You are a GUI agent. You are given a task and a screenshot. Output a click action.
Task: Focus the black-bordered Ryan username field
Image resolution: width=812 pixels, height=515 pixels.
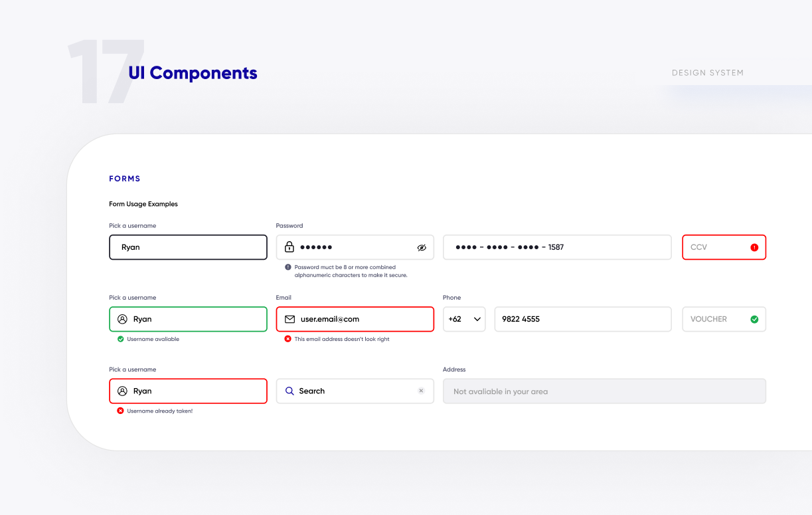[189, 247]
